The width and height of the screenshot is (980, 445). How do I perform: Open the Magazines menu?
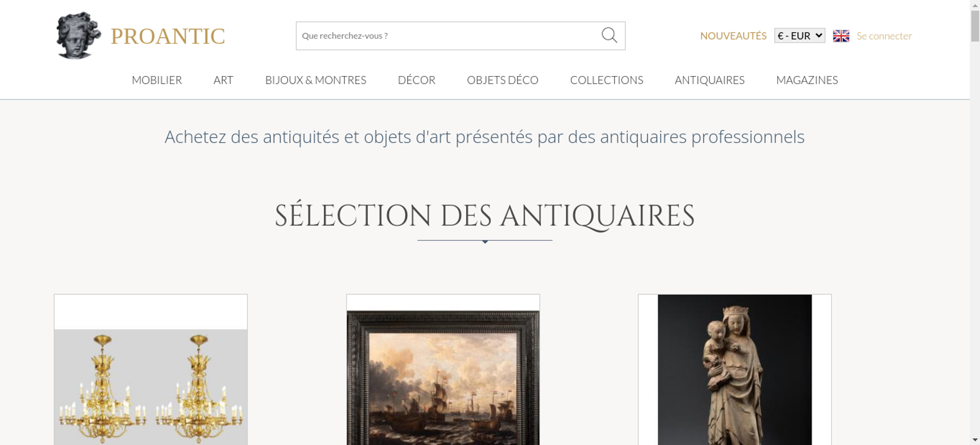(807, 80)
